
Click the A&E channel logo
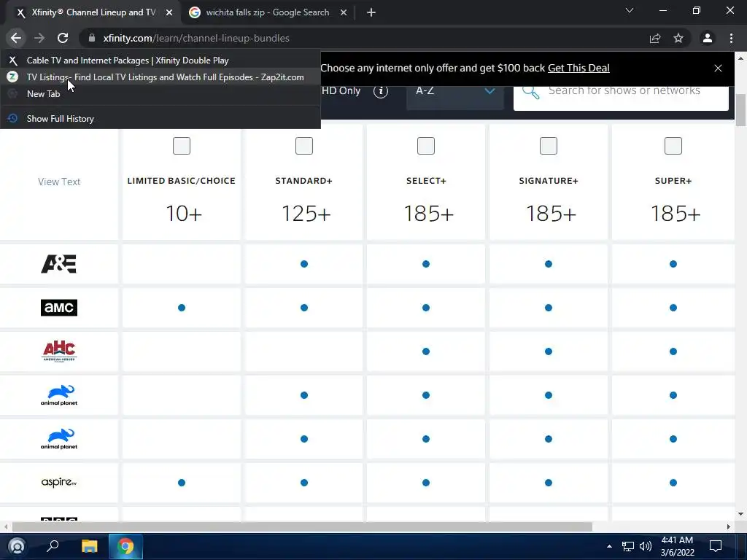[x=58, y=264]
